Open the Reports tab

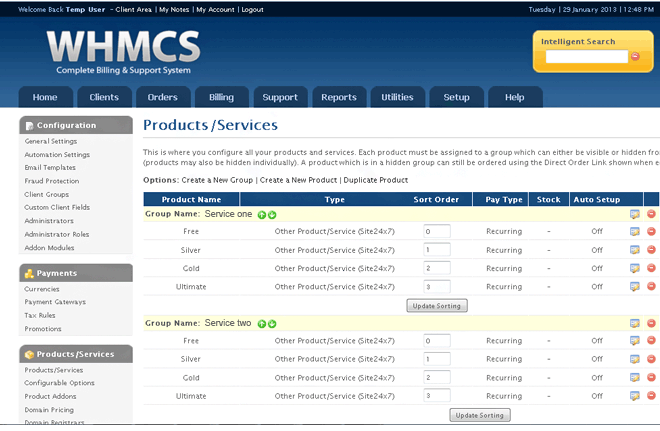click(x=339, y=97)
